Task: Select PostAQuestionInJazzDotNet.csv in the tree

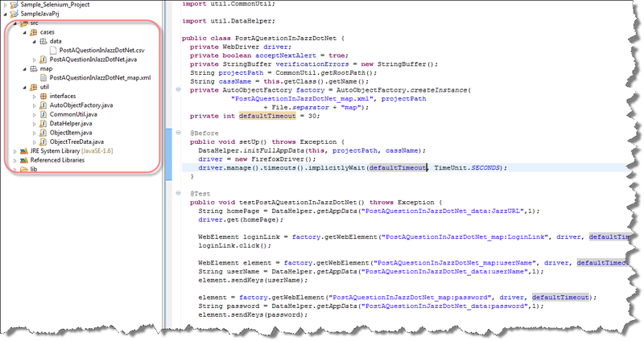Action: tap(102, 50)
